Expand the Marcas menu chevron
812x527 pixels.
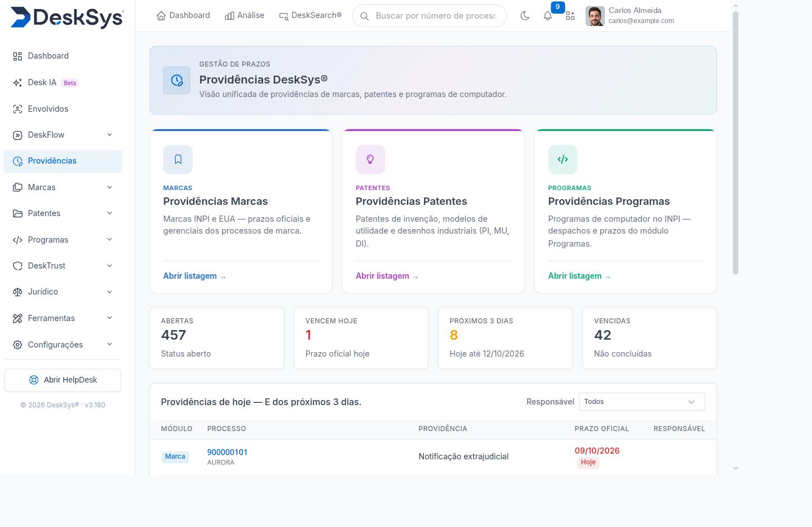click(110, 187)
